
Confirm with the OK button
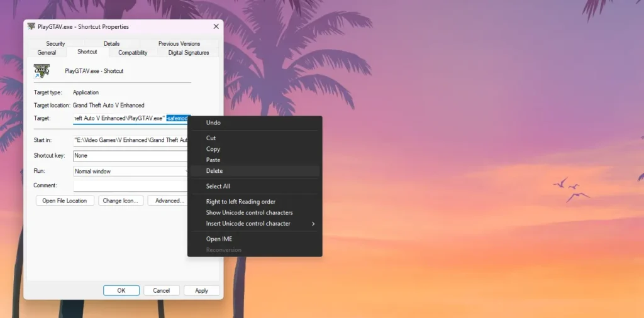pos(121,290)
